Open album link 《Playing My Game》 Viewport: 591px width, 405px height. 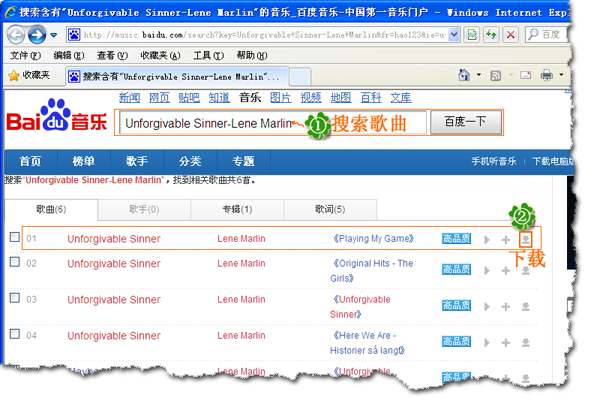pos(374,239)
